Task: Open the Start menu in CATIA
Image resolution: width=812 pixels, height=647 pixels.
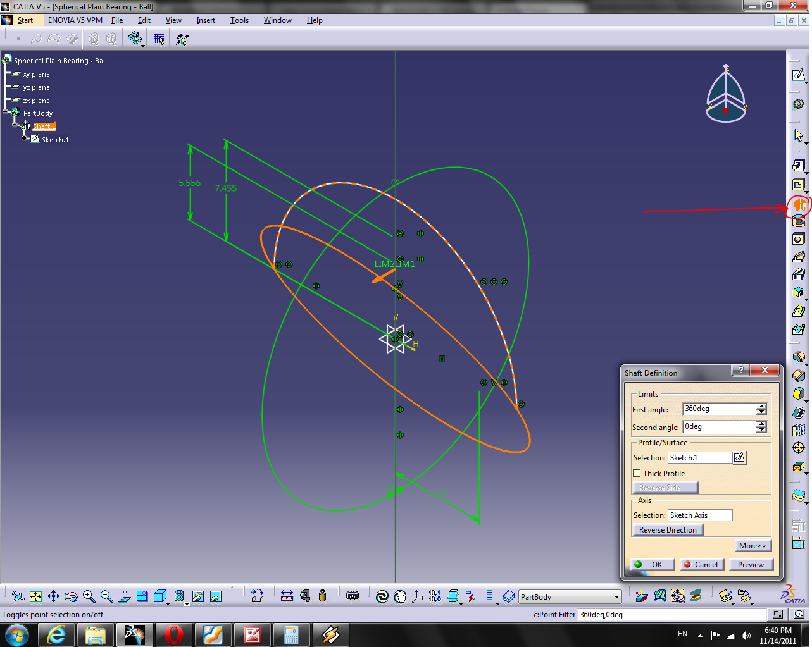Action: point(25,20)
